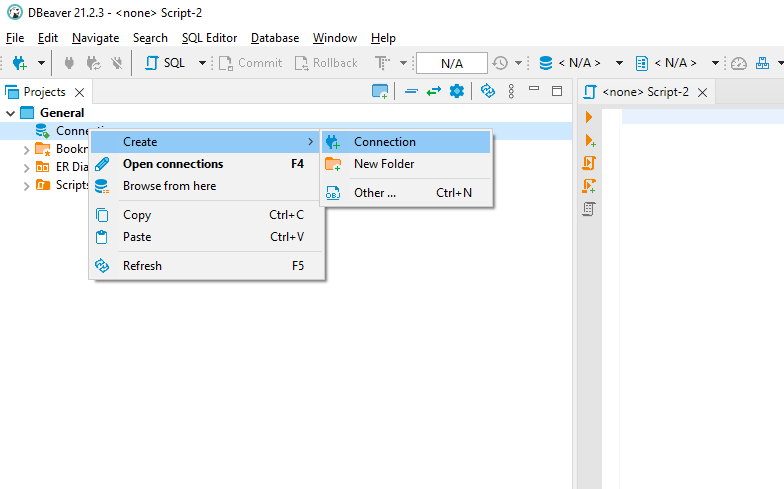This screenshot has height=489, width=784.
Task: Select New Folder in the Create submenu
Action: (406, 164)
